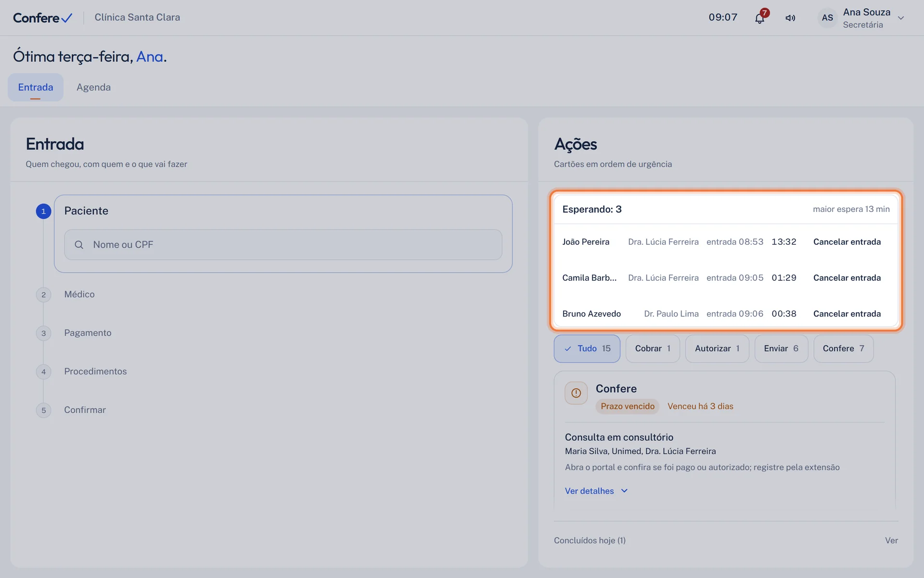The width and height of the screenshot is (924, 578).
Task: Select step 2 circle for Médico
Action: [x=43, y=295]
